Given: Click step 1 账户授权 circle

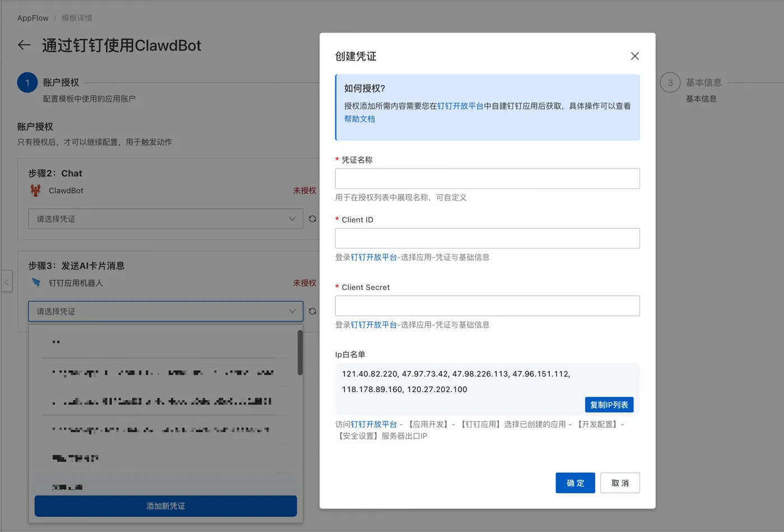Looking at the screenshot, I should (27, 82).
